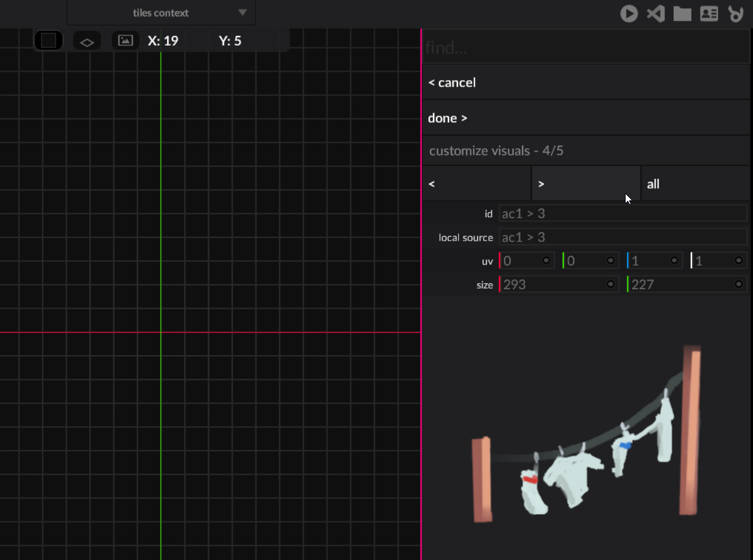
Task: Click the id field showing ac1 > 3
Action: coord(622,213)
